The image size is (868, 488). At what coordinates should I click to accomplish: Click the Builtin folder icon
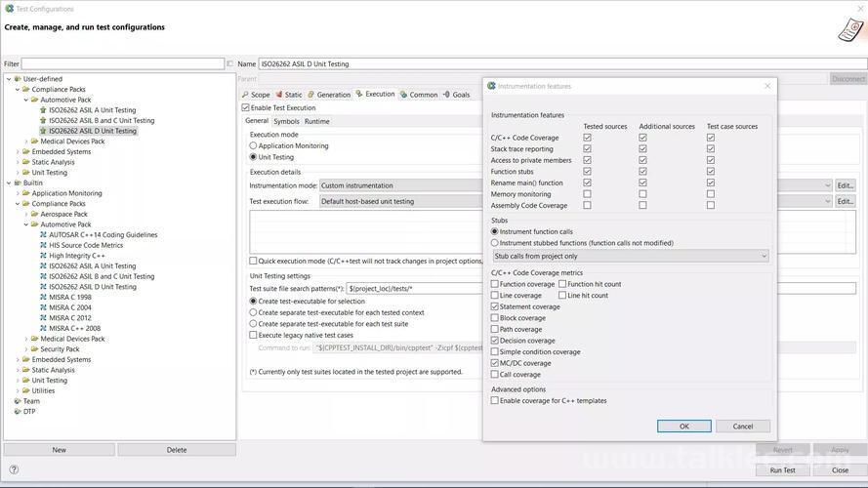18,183
